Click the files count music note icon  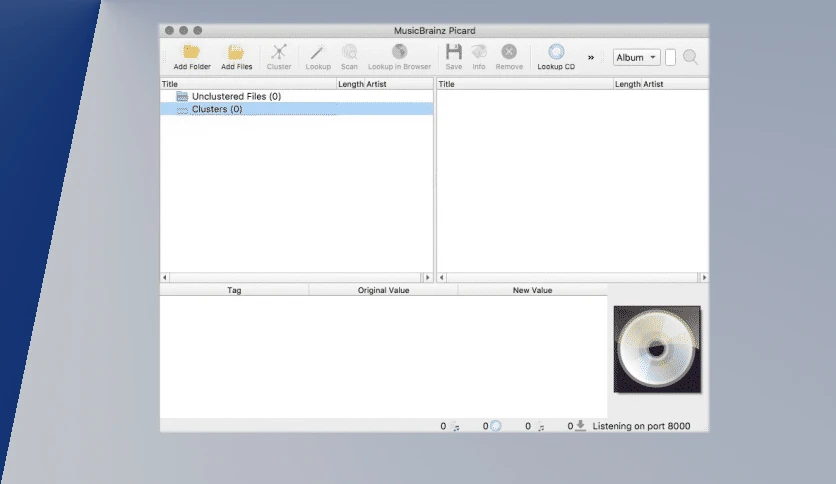[455, 426]
